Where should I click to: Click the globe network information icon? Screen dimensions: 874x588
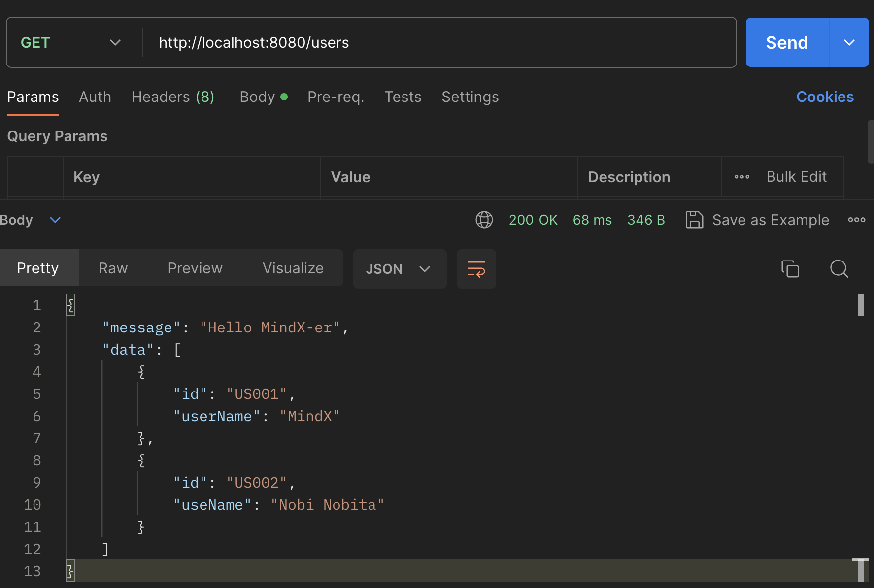pyautogui.click(x=484, y=220)
